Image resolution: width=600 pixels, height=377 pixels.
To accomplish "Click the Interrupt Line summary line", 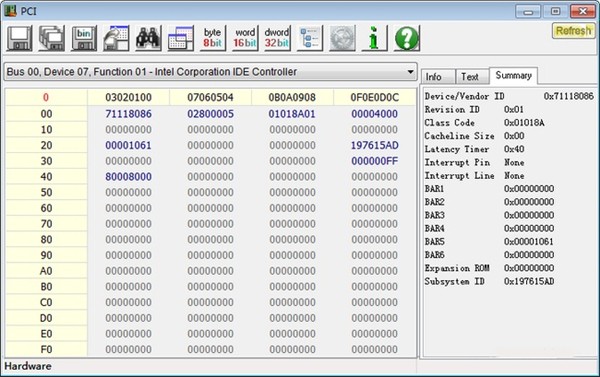I will pos(474,175).
